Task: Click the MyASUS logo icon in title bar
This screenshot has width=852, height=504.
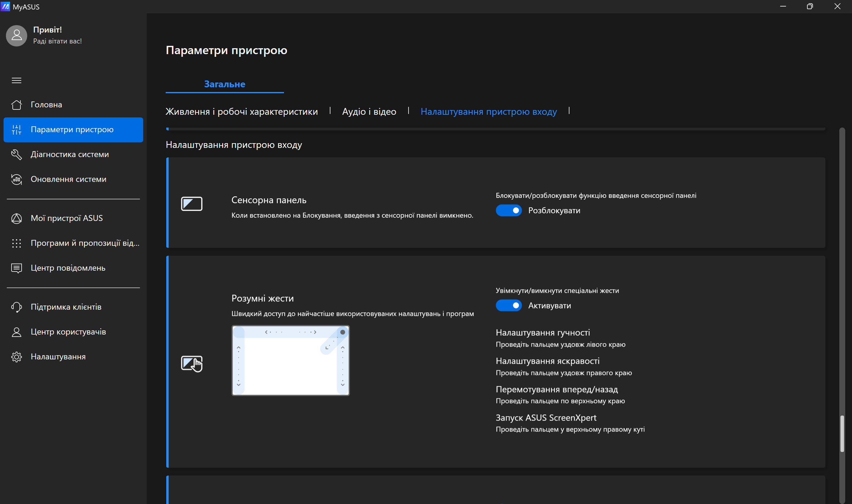Action: (5, 7)
